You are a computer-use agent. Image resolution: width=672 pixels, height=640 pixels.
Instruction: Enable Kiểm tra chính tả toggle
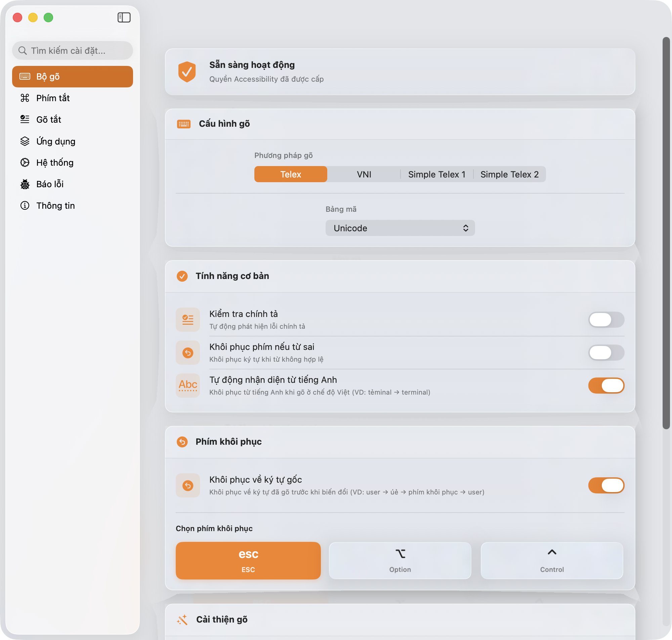click(606, 320)
